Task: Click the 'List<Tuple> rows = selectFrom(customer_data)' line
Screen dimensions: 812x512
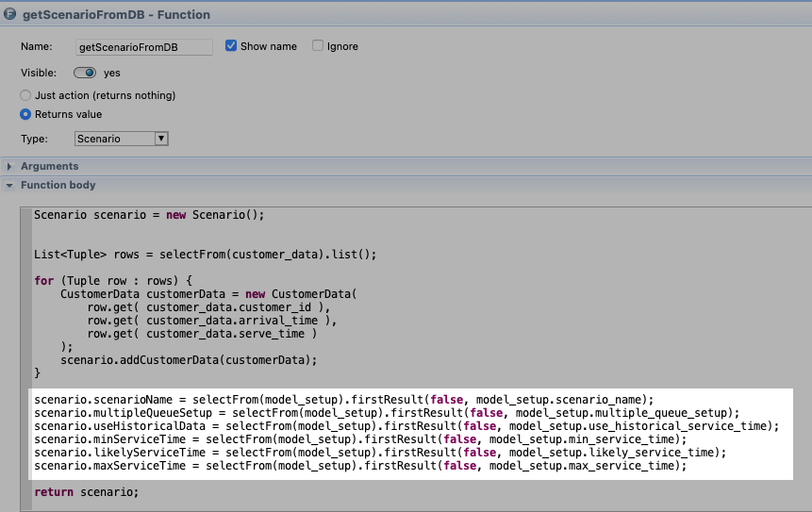Action: tap(205, 255)
